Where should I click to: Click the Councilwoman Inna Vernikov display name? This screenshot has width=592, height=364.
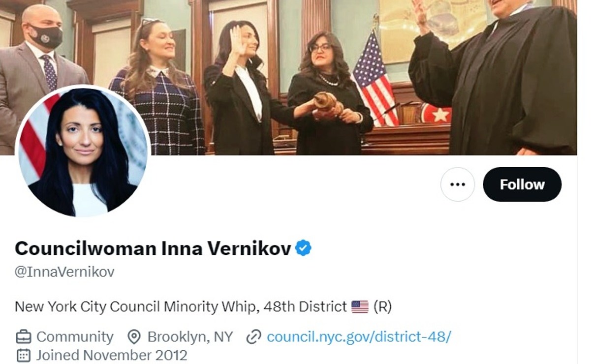pos(153,248)
